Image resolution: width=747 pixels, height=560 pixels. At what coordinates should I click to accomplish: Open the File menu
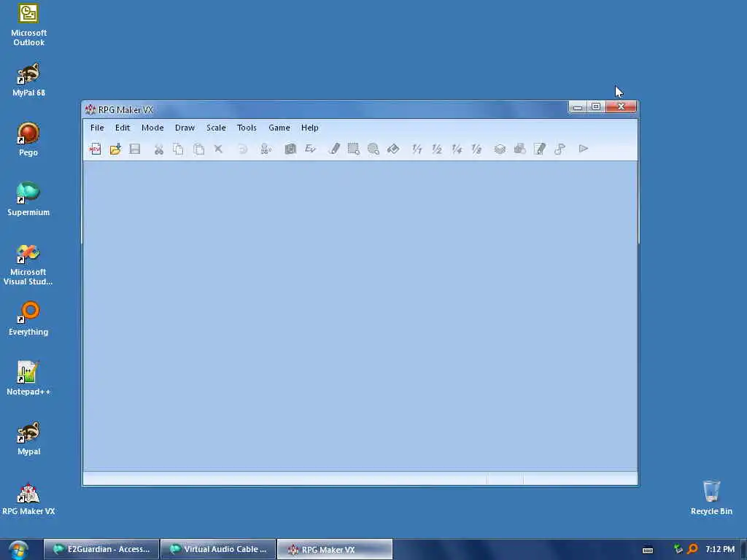tap(97, 128)
